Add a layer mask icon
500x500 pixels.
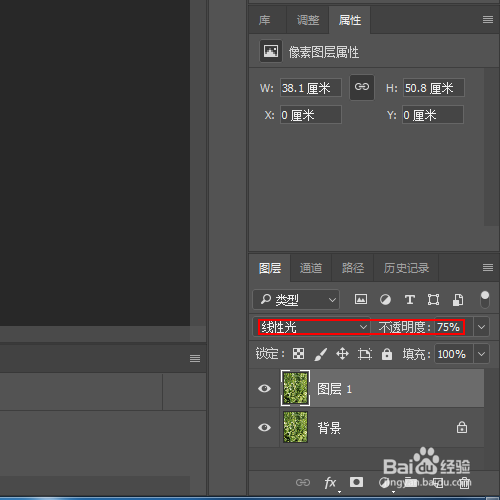[x=356, y=482]
